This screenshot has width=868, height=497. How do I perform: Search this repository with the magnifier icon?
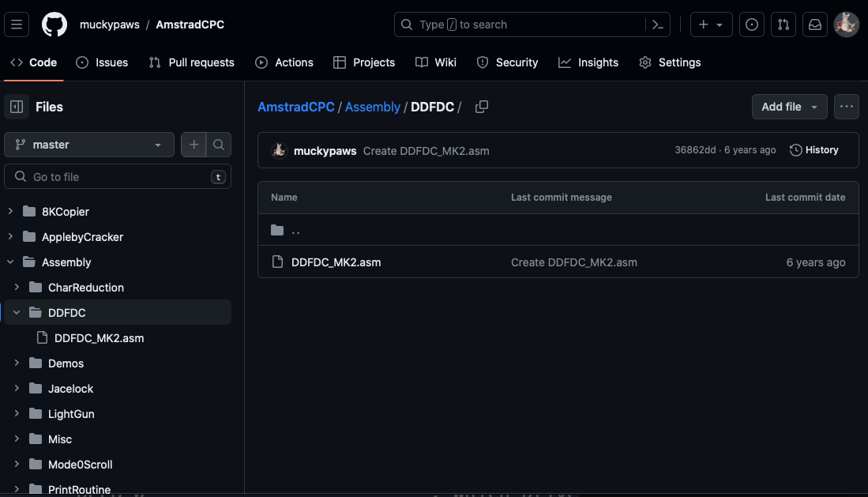coord(219,145)
